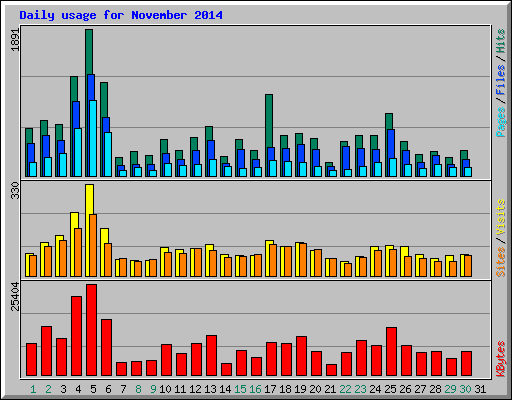The image size is (512, 400).
Task: Click the red KBytes bar for day 2
Action: pos(46,351)
